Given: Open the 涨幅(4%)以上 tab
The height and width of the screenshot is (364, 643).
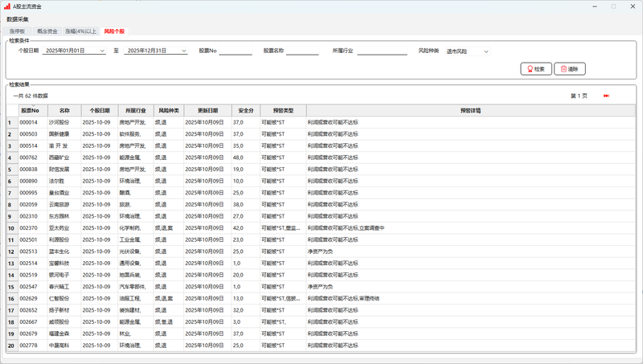Looking at the screenshot, I should (x=81, y=31).
